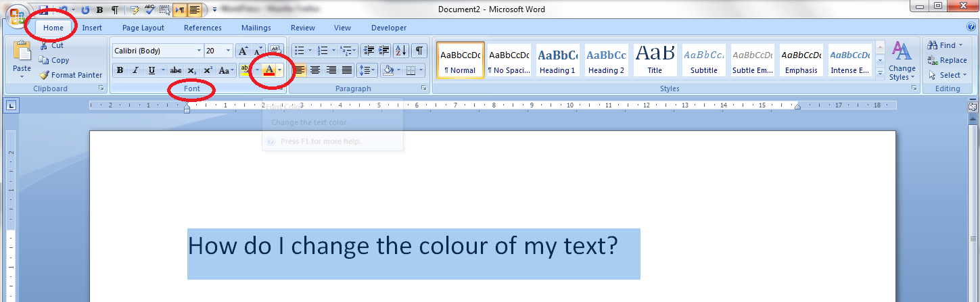Expand the font size dropdown showing 20

coord(229,51)
